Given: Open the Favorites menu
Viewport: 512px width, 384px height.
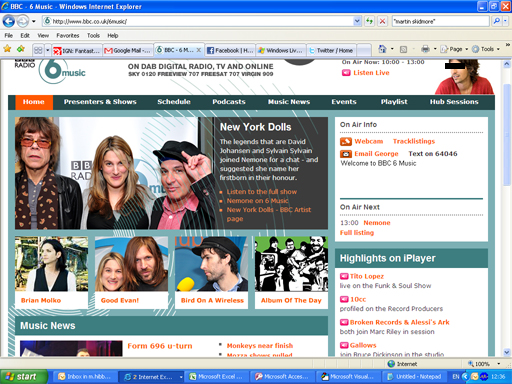Looking at the screenshot, I should [x=68, y=35].
